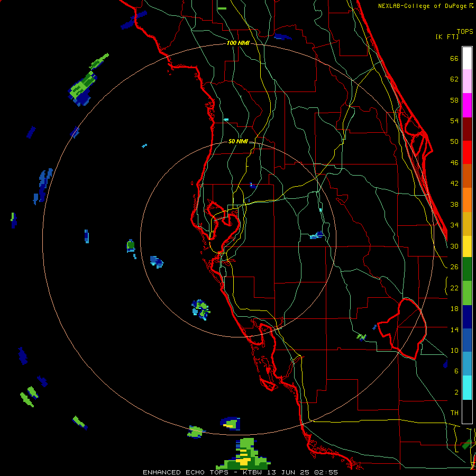Viewport: 476px width, 476px height.
Task: Click the "54" legend value
Action: pyautogui.click(x=454, y=121)
